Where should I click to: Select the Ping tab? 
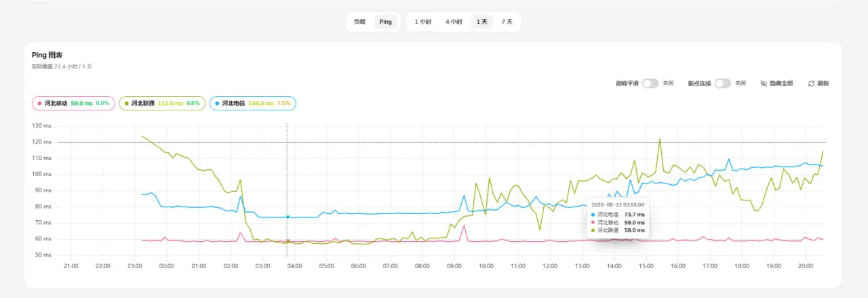[x=385, y=22]
